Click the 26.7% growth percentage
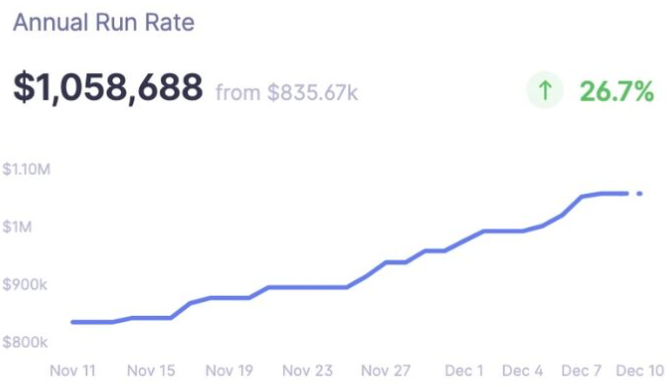This screenshot has width=672, height=386. point(617,91)
